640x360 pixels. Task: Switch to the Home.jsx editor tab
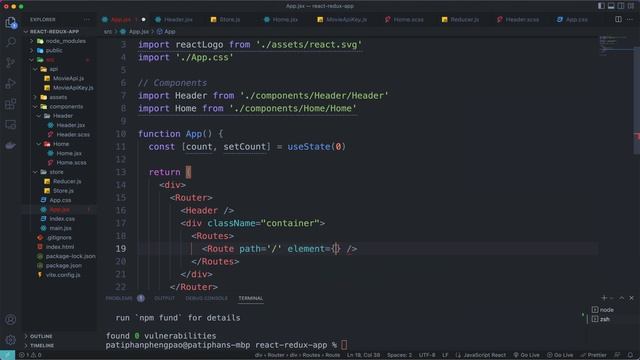pyautogui.click(x=281, y=19)
